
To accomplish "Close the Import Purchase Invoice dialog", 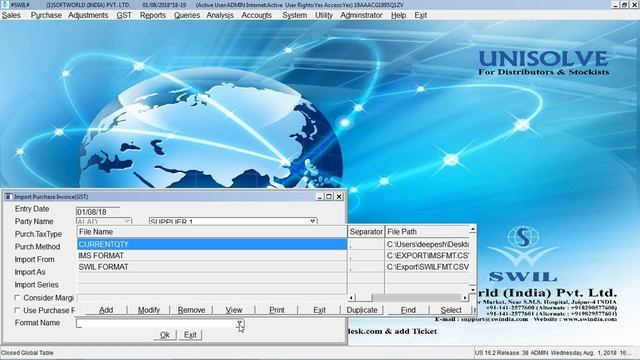I will (x=339, y=197).
